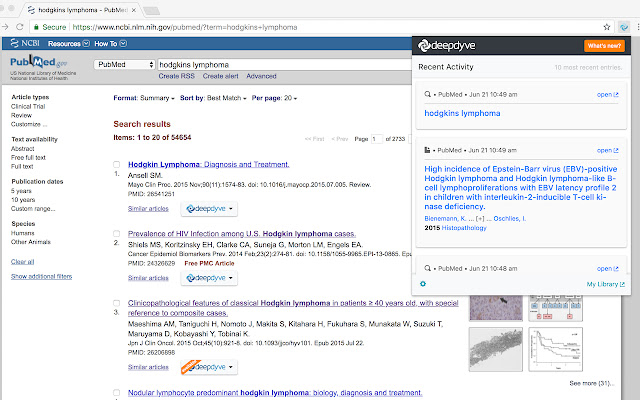The height and width of the screenshot is (400, 640).
Task: Reload the page with the refresh icon
Action: click(20, 27)
